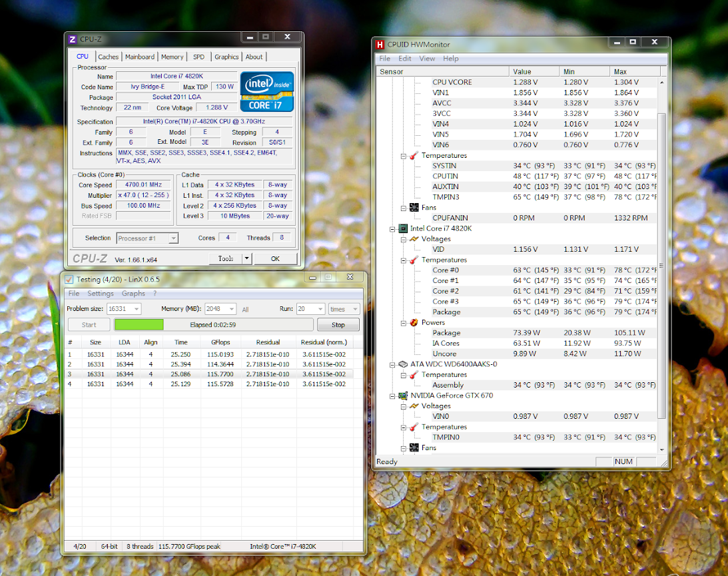Image resolution: width=728 pixels, height=576 pixels.
Task: Click the Start button in LinX
Action: (x=89, y=325)
